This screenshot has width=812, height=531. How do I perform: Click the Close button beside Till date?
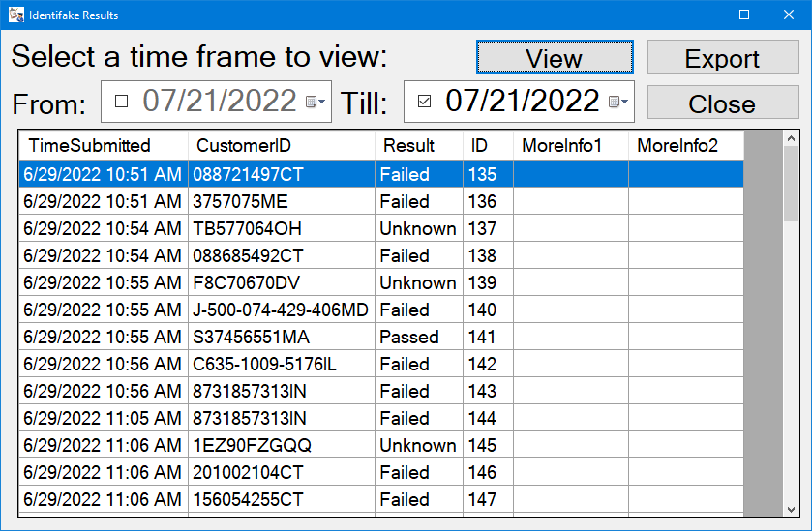click(723, 103)
